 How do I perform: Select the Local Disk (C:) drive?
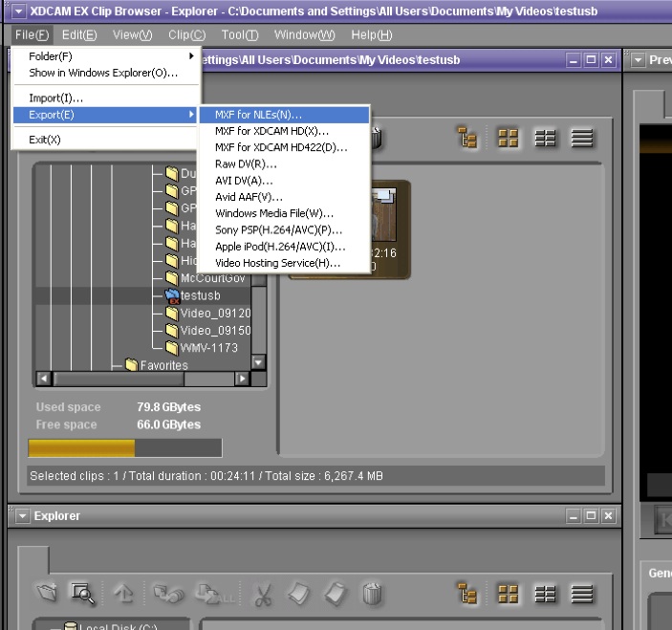pos(111,626)
